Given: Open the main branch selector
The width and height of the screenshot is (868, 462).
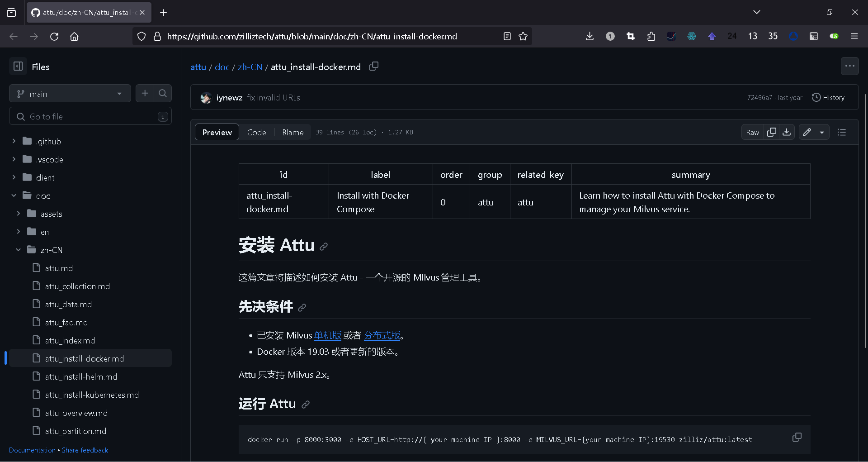Looking at the screenshot, I should pos(70,93).
